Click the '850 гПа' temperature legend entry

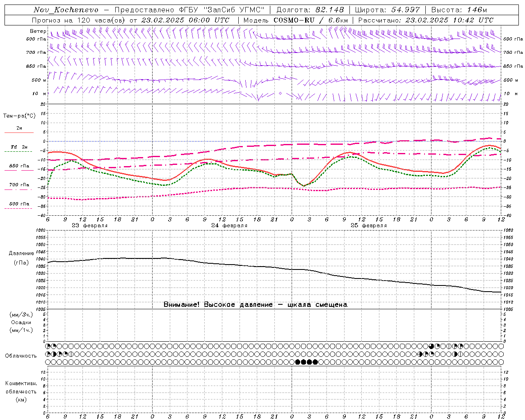coord(19,166)
